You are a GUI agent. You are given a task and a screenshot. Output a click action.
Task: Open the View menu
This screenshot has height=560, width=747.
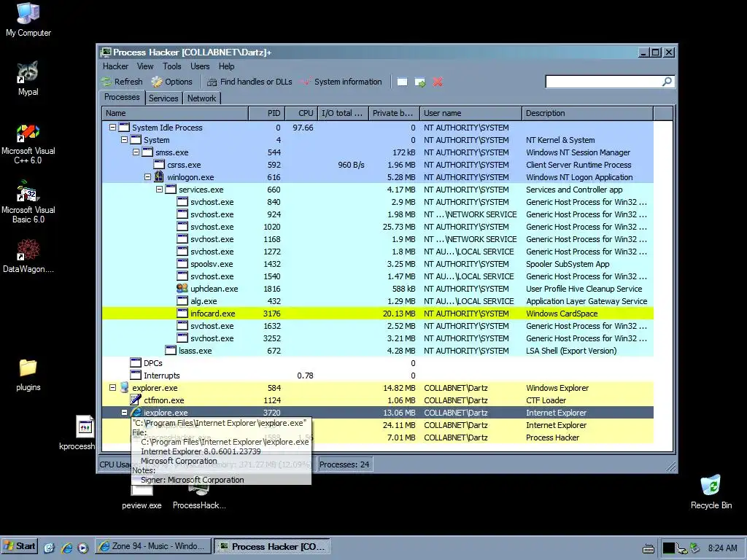pyautogui.click(x=145, y=66)
